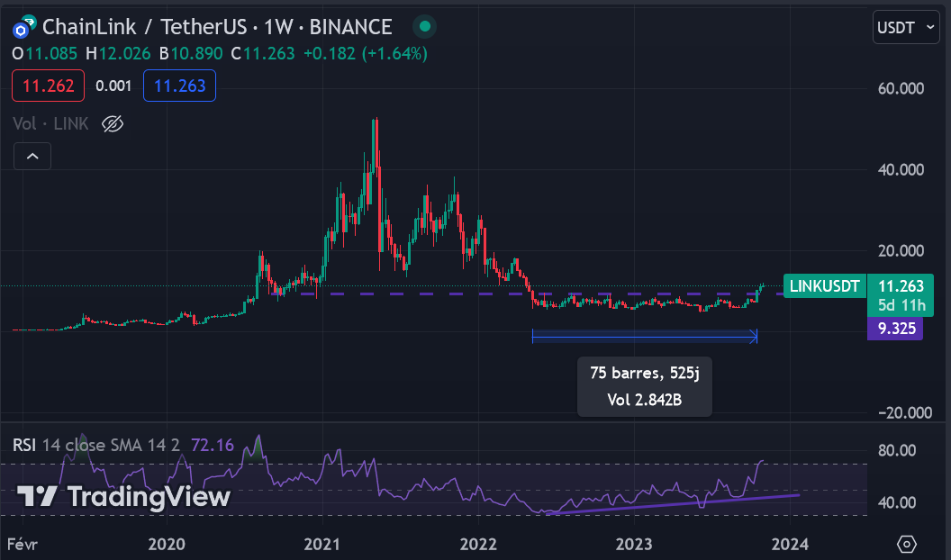Click the 9.325 purple price level label
Image resolution: width=951 pixels, height=560 pixels.
click(896, 330)
